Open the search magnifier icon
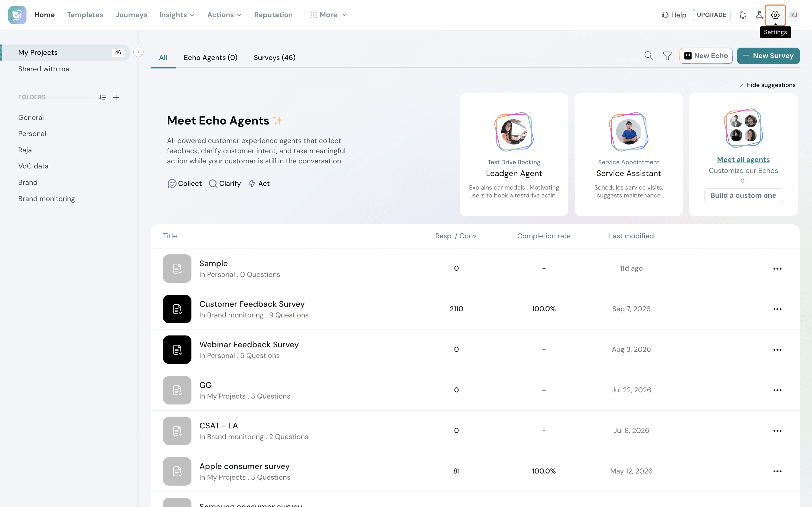 click(648, 56)
